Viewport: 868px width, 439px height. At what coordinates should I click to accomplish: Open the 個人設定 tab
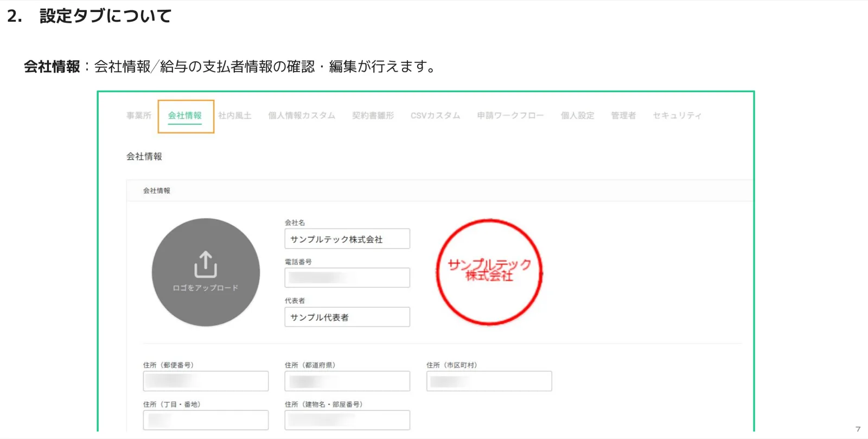pos(577,116)
